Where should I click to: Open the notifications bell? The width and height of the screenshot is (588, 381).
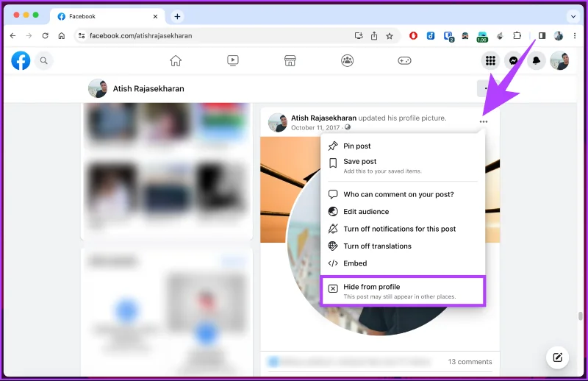coord(537,60)
